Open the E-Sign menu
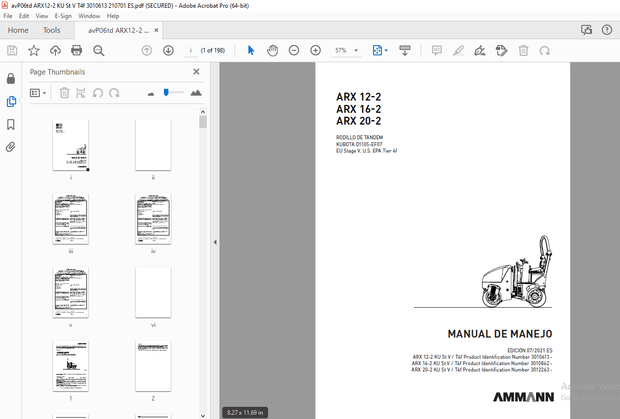This screenshot has height=419, width=620. pos(63,16)
